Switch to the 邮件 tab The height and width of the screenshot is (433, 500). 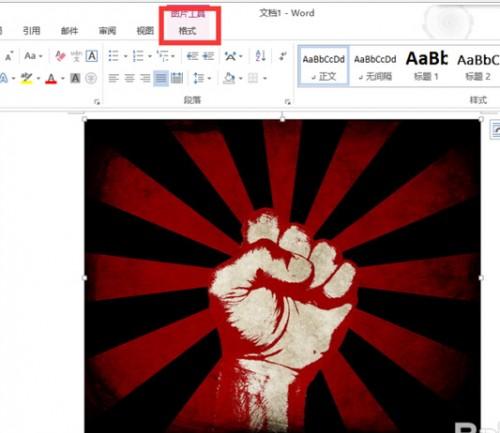[x=69, y=31]
